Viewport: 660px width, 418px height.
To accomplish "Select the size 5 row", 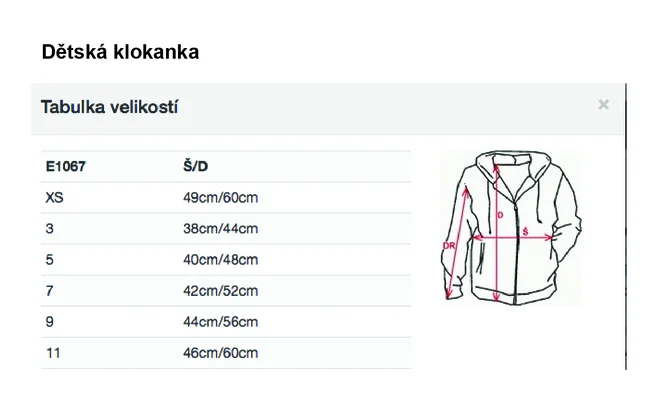I will pos(226,260).
